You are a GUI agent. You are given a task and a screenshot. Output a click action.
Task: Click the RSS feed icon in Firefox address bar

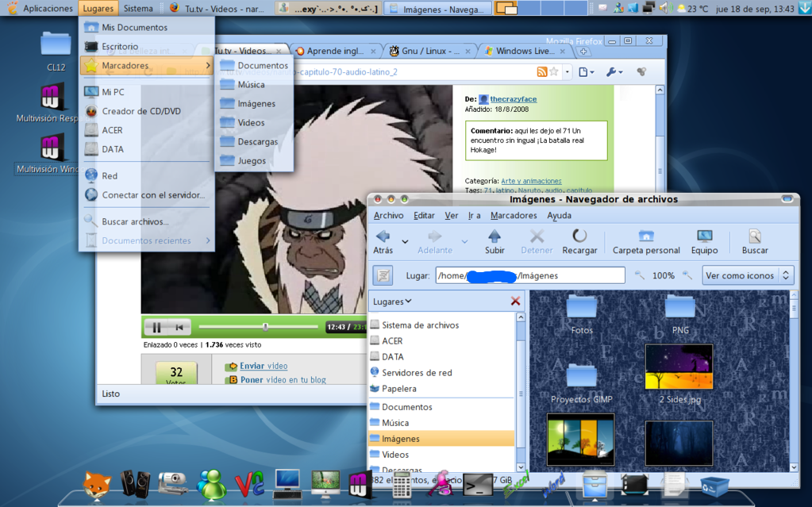541,72
